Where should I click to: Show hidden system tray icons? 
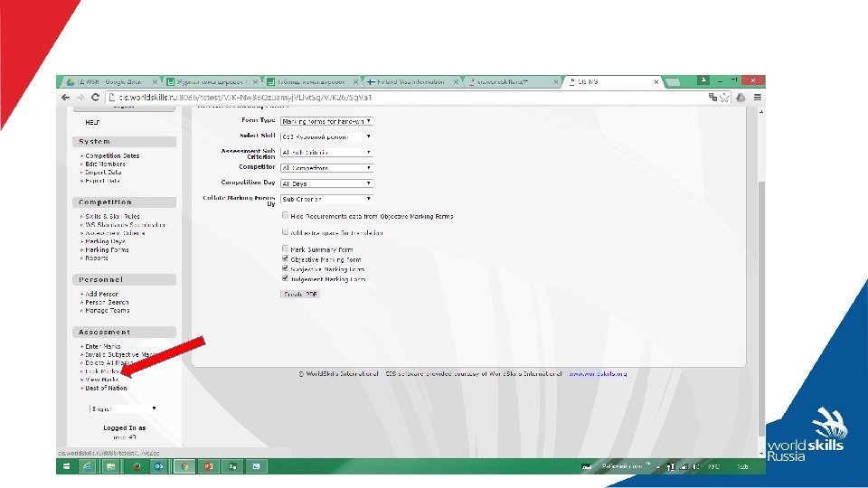pos(658,467)
